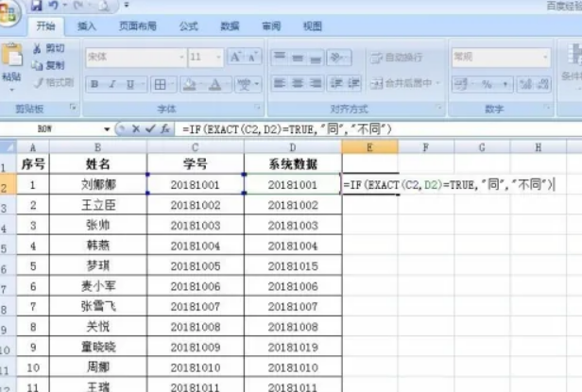Select cell with name 张雪飞
Image resolution: width=582 pixels, height=392 pixels.
(98, 306)
